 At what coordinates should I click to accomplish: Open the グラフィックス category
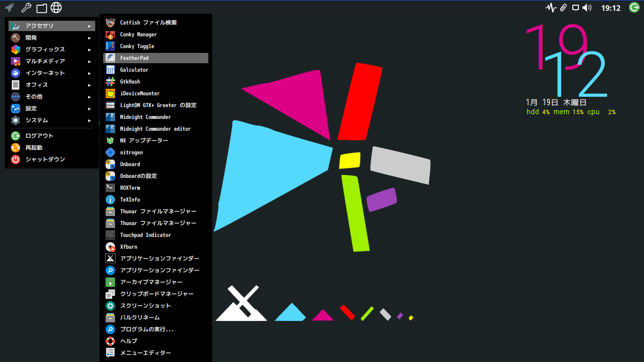pos(52,50)
